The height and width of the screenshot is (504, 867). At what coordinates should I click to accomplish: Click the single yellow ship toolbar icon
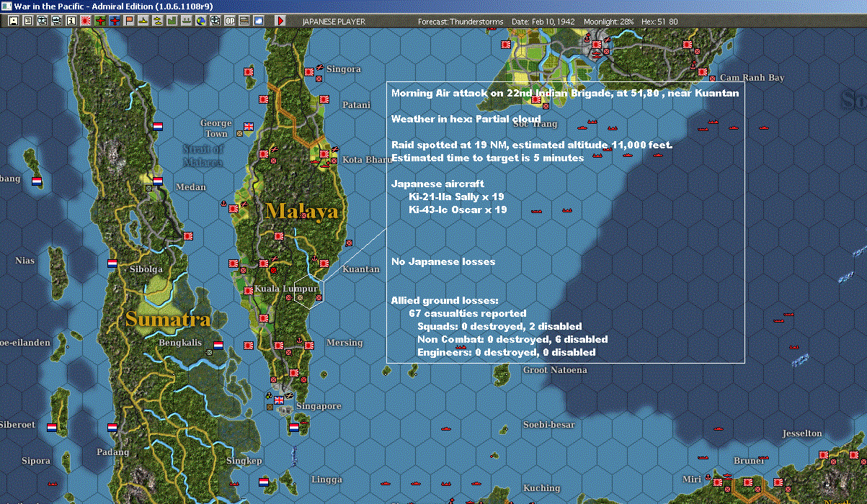click(x=144, y=21)
